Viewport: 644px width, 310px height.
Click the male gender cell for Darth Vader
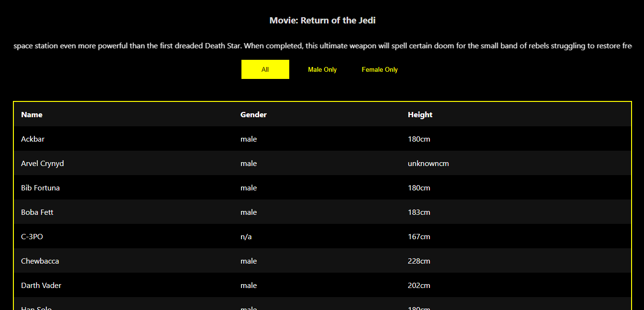tap(249, 285)
